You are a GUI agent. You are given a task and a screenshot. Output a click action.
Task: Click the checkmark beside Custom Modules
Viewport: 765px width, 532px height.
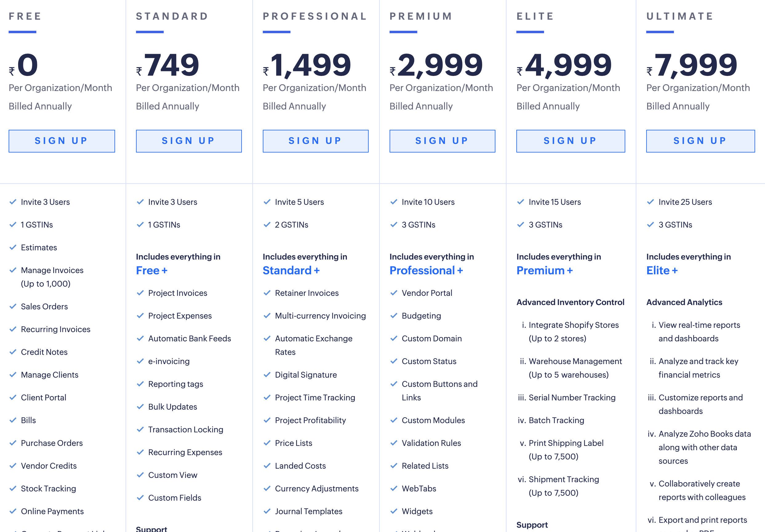coord(394,420)
